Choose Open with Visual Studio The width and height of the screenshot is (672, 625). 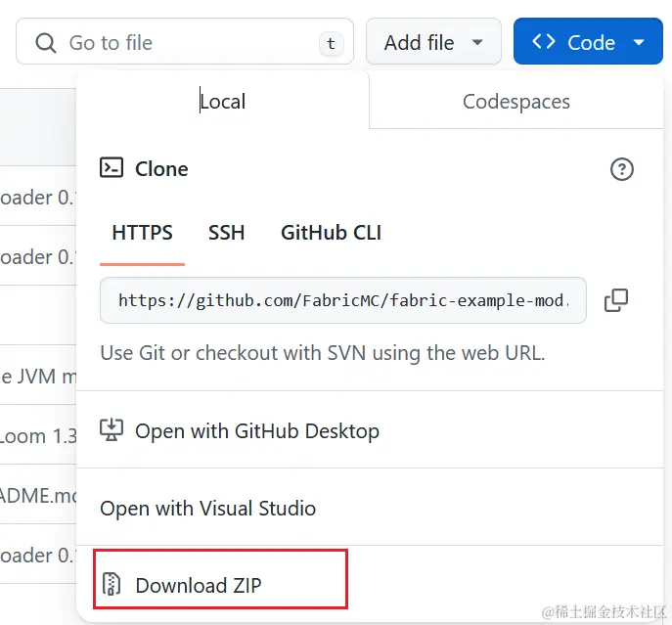coord(370,508)
